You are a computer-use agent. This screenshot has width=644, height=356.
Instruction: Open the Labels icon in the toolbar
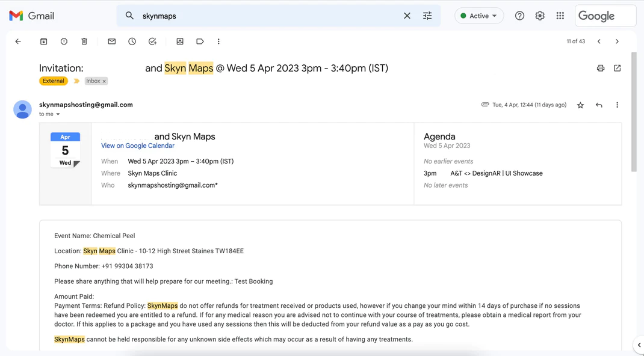pos(200,41)
